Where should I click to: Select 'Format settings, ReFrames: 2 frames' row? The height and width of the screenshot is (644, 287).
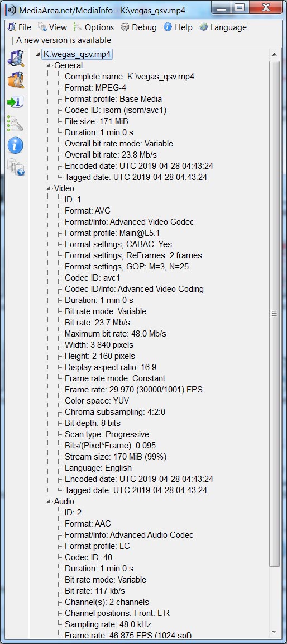tap(133, 255)
